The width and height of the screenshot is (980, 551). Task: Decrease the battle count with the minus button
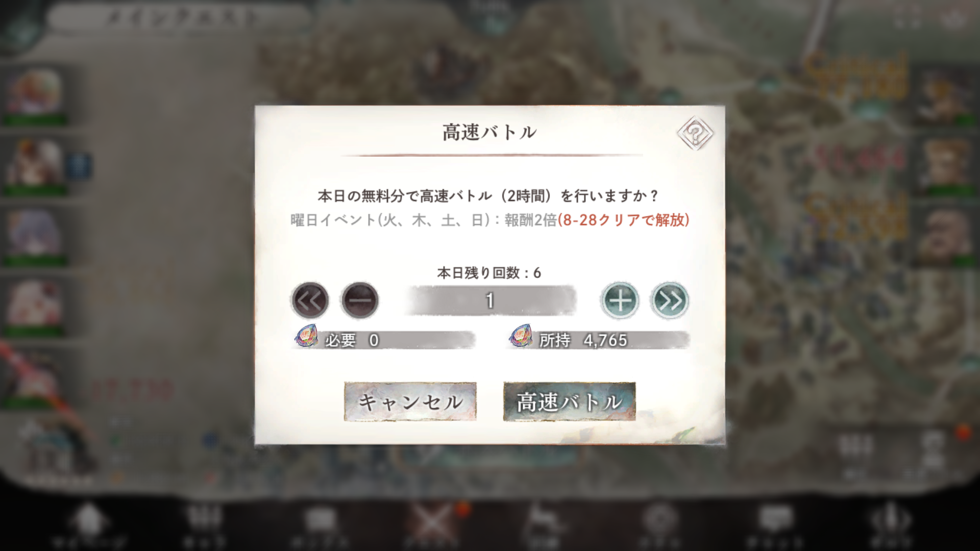click(360, 300)
